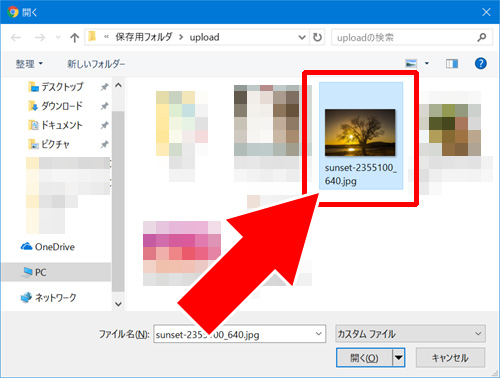Screen dimensions: 500x378
Task: Refresh the upload folder view
Action: [317, 37]
